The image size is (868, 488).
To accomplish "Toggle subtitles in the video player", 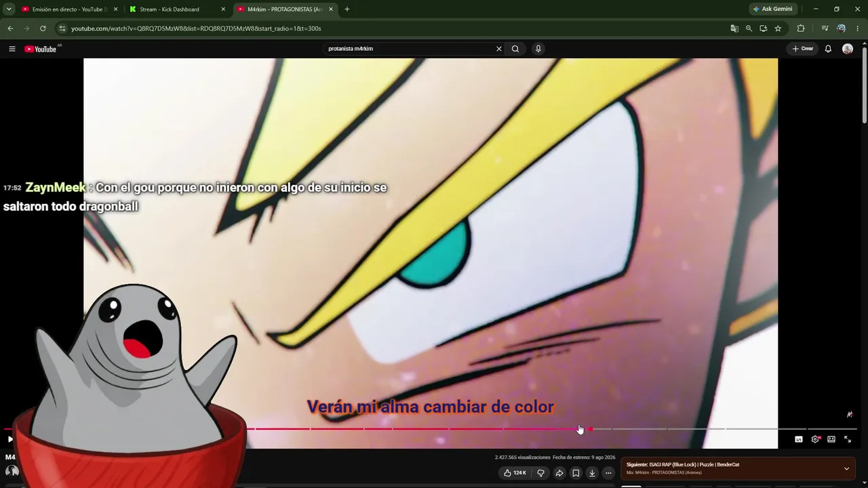I will pyautogui.click(x=799, y=439).
